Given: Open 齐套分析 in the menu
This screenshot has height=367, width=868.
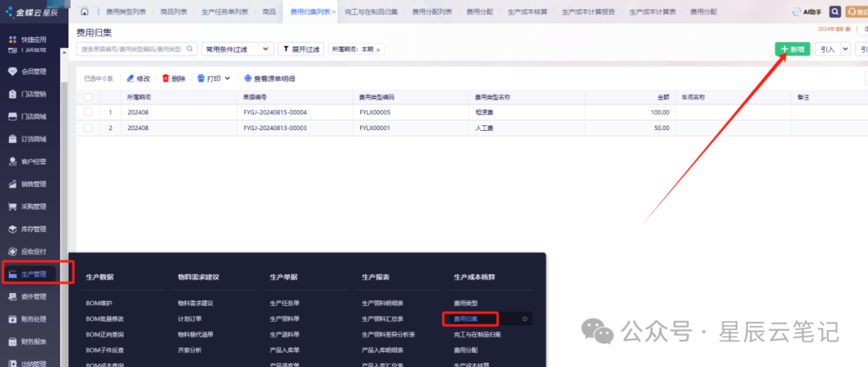Looking at the screenshot, I should point(190,350).
